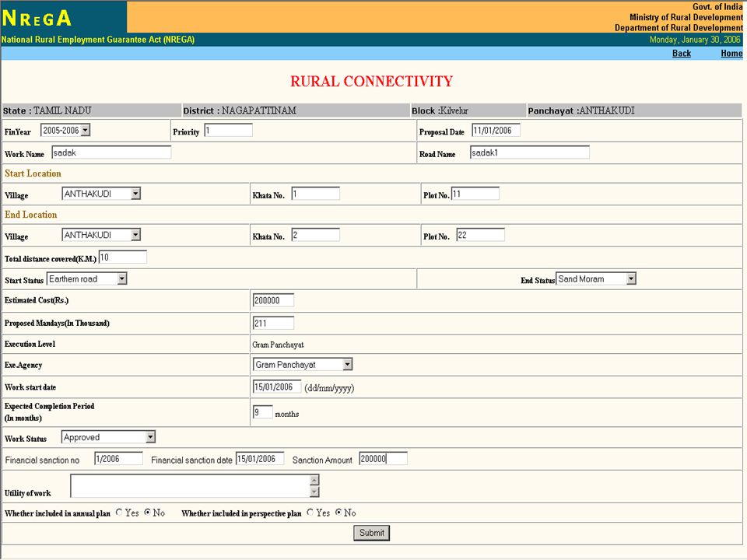Click the Expected Completion Period months field
The width and height of the screenshot is (747, 560).
point(263,412)
